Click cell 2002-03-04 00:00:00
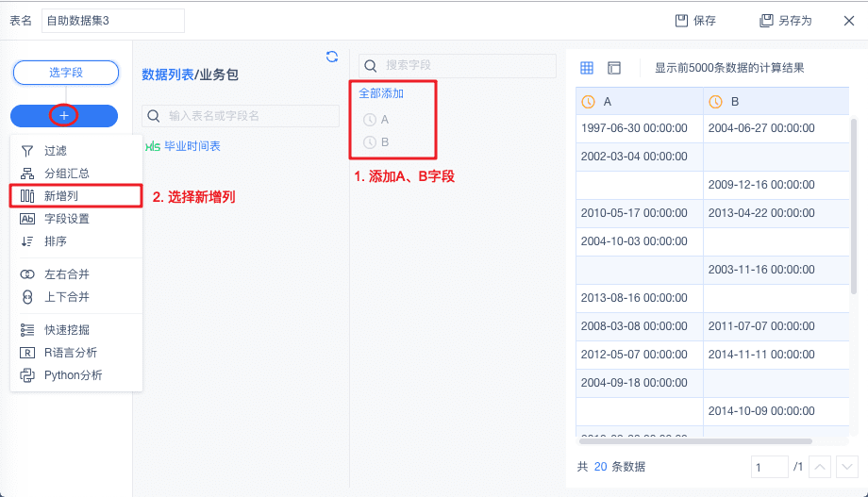This screenshot has height=497, width=868. pyautogui.click(x=640, y=157)
